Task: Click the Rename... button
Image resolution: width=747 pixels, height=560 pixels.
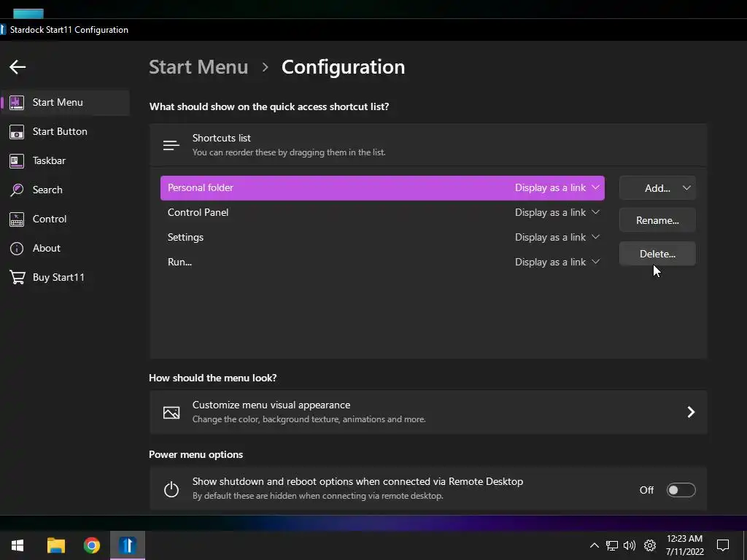Action: [x=657, y=220]
